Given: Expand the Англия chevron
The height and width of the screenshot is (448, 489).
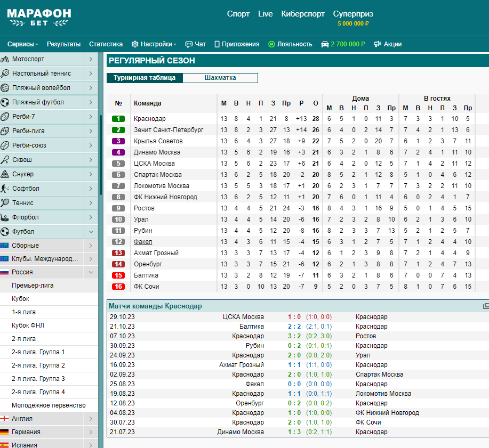Looking at the screenshot, I should pos(91,419).
